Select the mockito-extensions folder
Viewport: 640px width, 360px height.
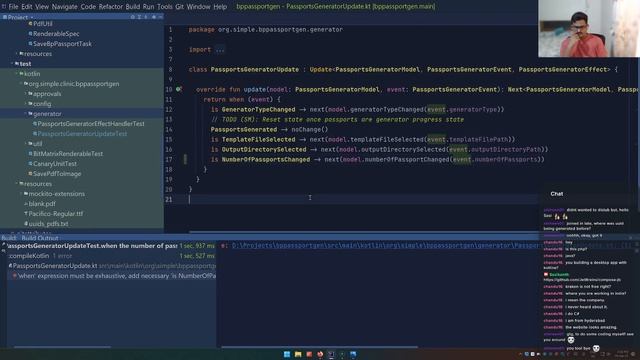point(54,194)
